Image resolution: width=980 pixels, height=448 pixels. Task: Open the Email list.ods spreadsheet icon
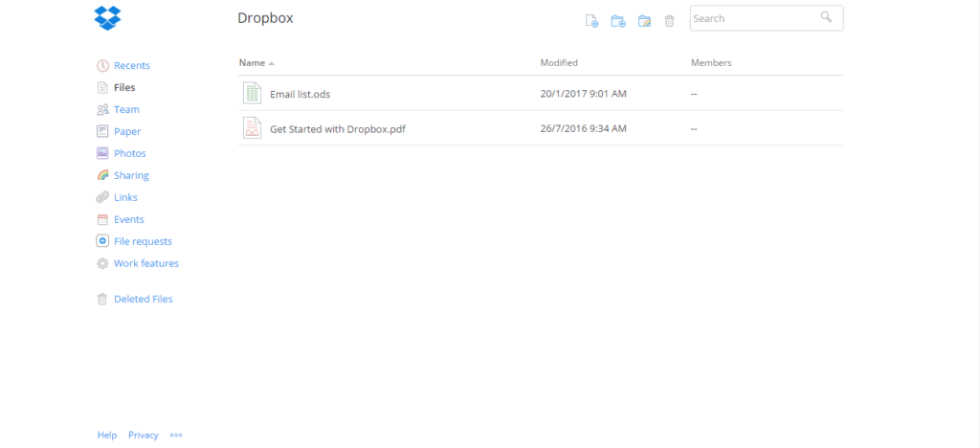tap(252, 93)
